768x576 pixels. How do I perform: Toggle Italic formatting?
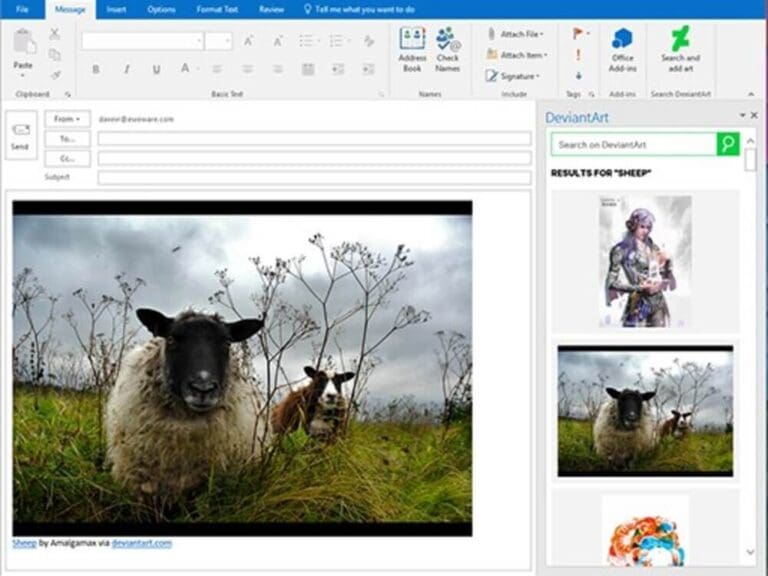(x=126, y=69)
